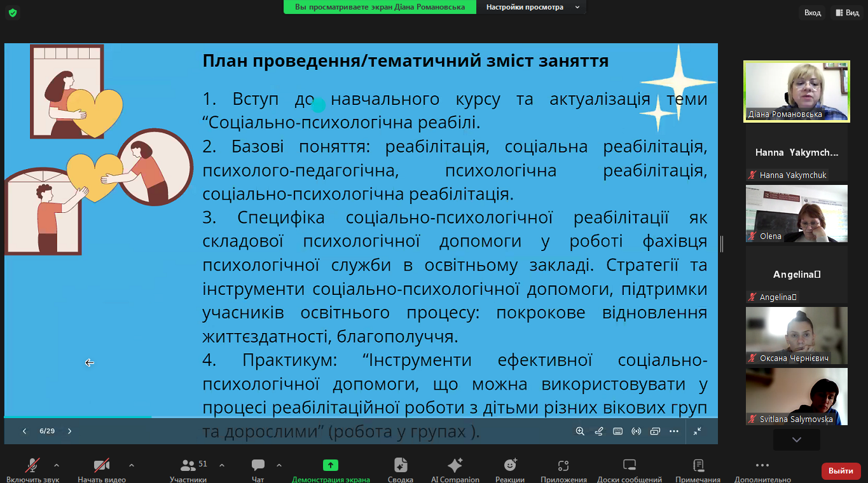Click the red Выйти leave button
868x483 pixels.
click(841, 471)
